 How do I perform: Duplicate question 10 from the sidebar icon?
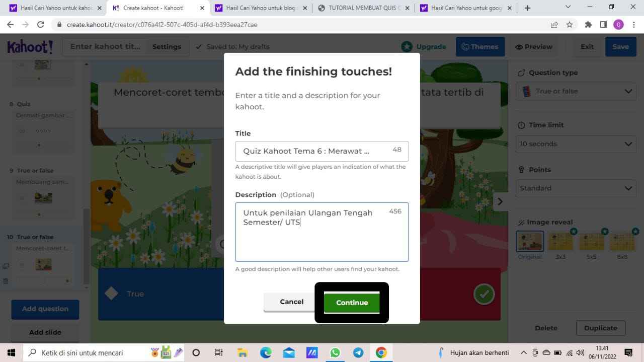click(x=6, y=266)
